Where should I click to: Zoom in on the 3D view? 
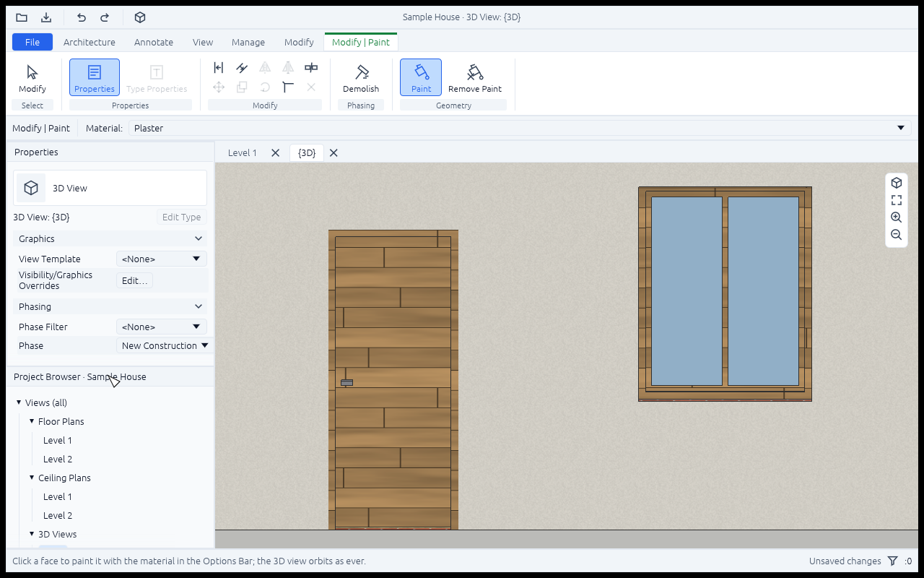pyautogui.click(x=897, y=217)
